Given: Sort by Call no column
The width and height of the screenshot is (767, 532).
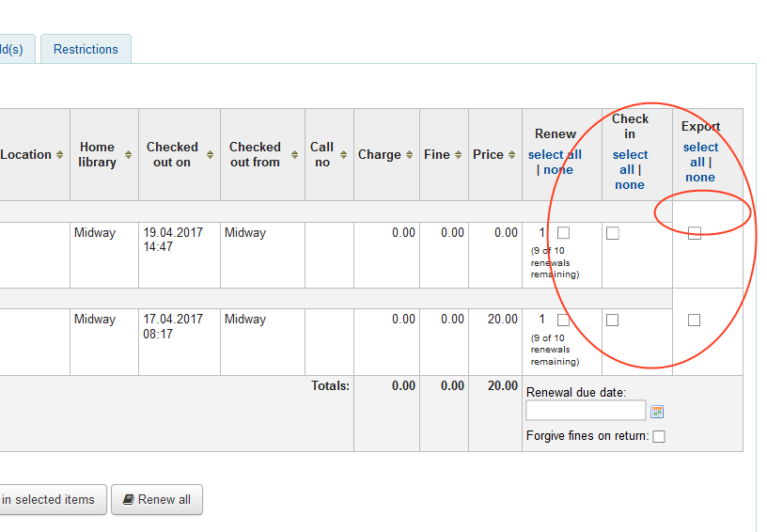Looking at the screenshot, I should (328, 155).
